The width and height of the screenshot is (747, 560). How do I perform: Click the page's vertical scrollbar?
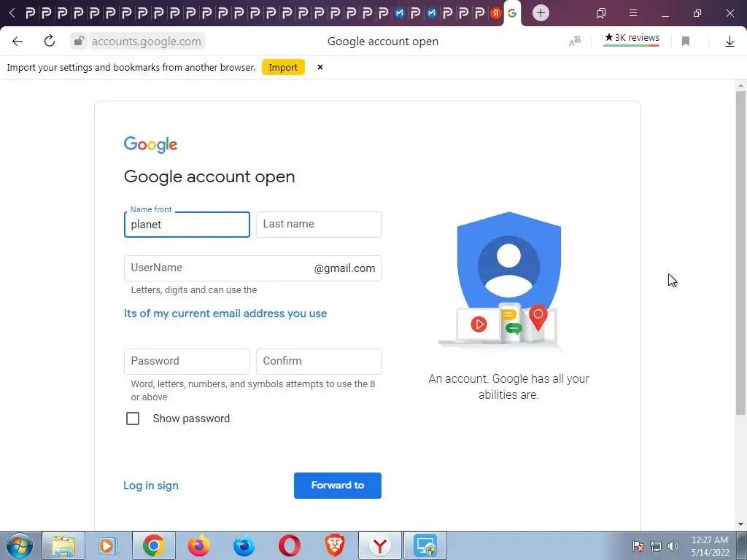pos(740,252)
